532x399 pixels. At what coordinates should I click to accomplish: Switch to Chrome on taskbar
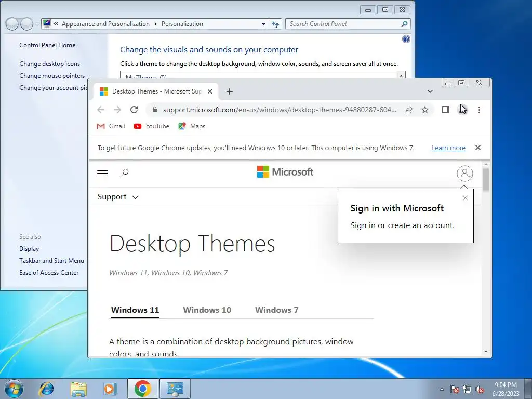(x=142, y=389)
